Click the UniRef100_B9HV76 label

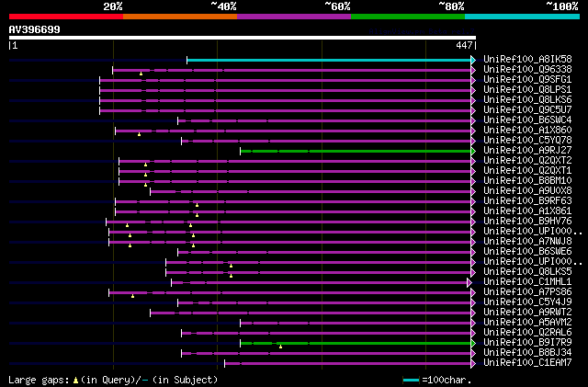[x=527, y=222]
